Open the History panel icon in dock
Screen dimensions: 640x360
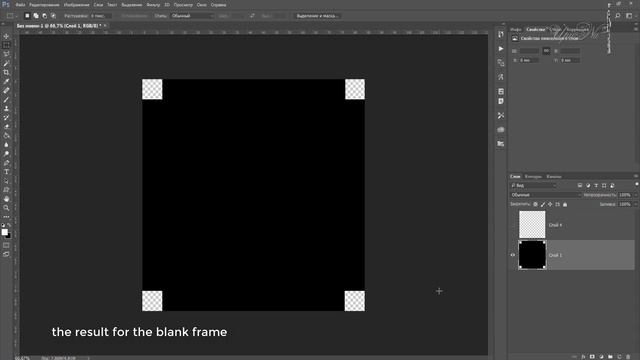(x=501, y=35)
